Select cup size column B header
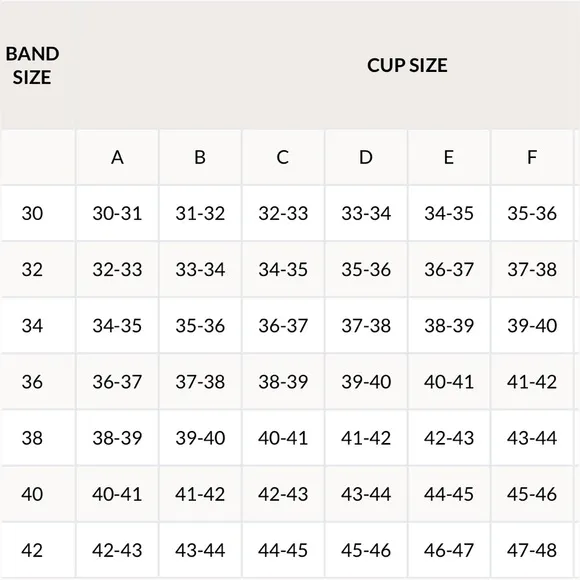This screenshot has height=580, width=580. (x=200, y=157)
